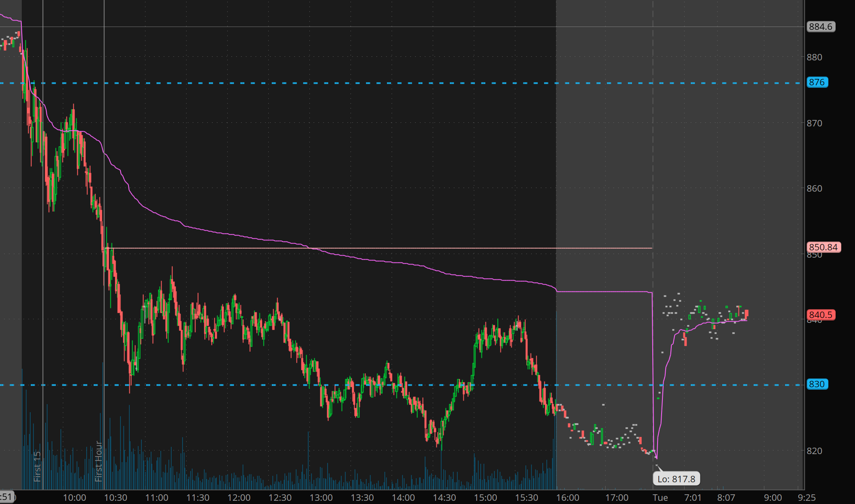Click the :51 crosshair time bubble

[7, 496]
